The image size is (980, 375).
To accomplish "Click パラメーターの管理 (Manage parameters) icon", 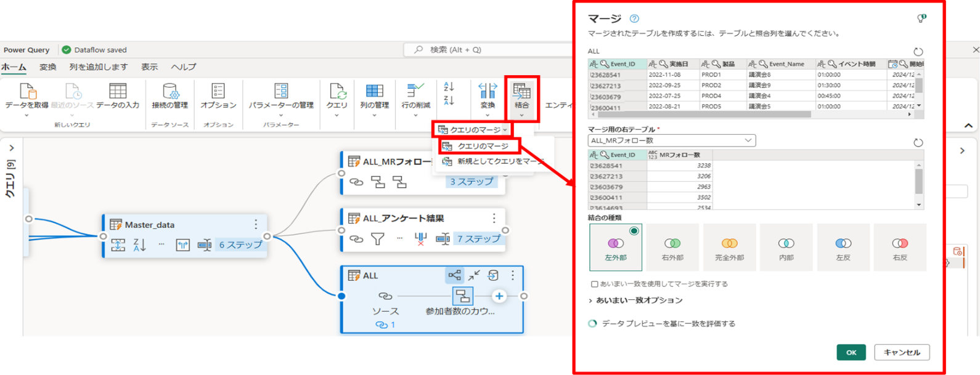I will coord(281,91).
